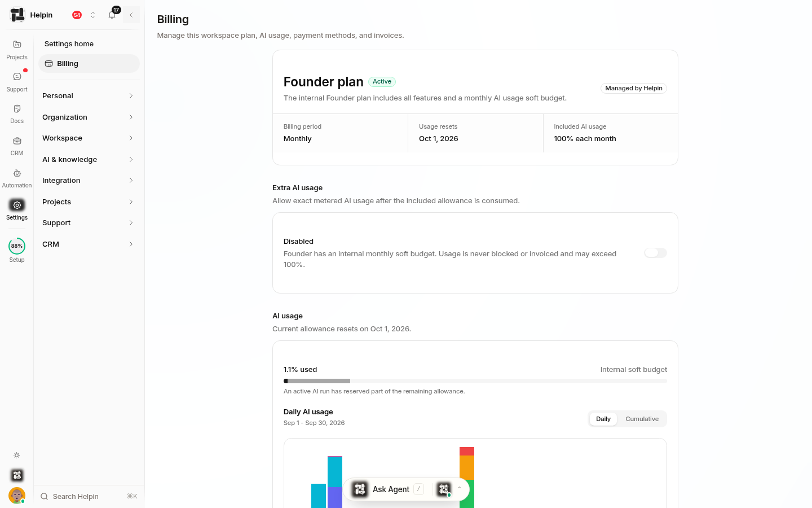Open the Automation sidebar icon
The width and height of the screenshot is (812, 508).
17,173
